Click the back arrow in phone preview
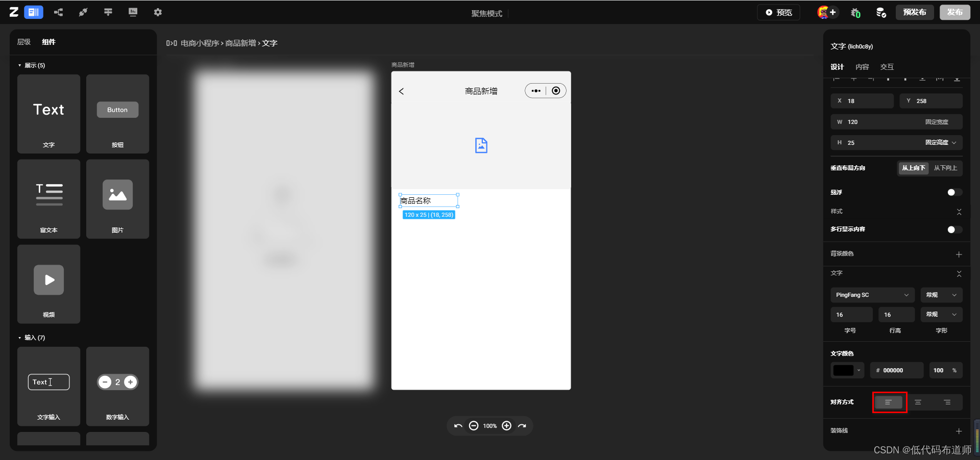This screenshot has width=980, height=460. click(x=401, y=91)
